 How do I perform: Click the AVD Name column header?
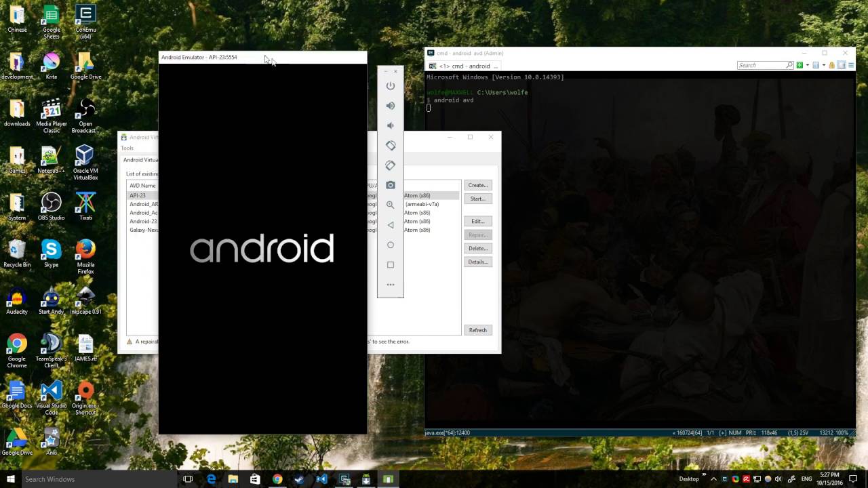142,186
